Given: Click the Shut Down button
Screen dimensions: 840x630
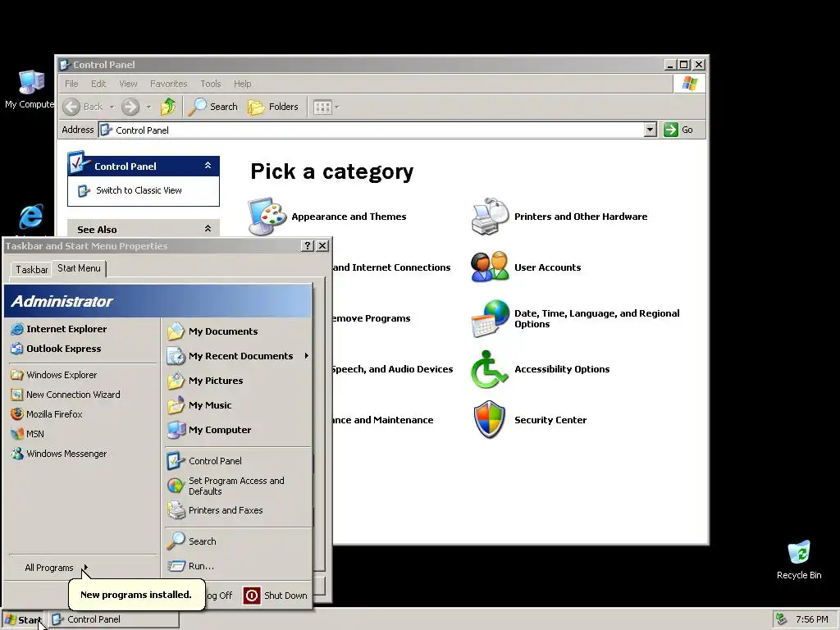Looking at the screenshot, I should (x=276, y=596).
